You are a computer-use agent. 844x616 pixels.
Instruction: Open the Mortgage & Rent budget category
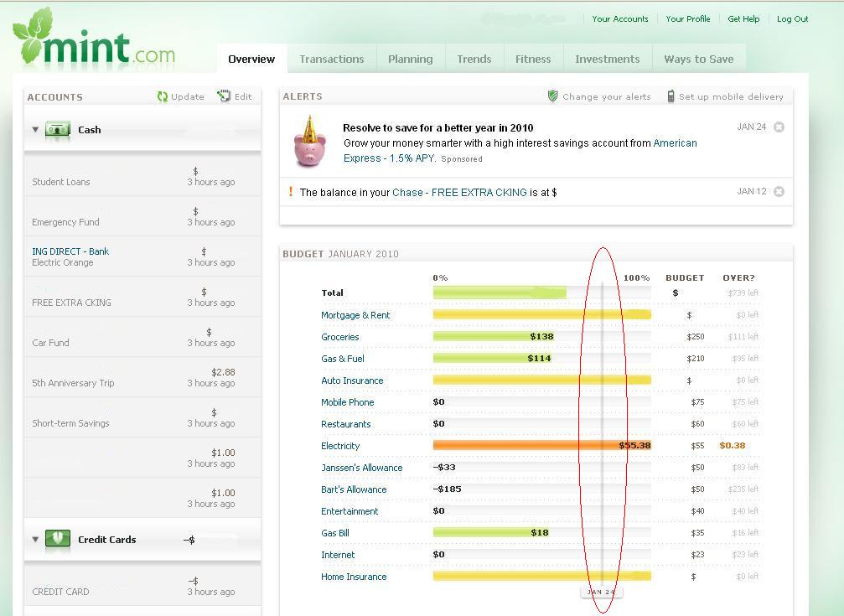tap(355, 315)
